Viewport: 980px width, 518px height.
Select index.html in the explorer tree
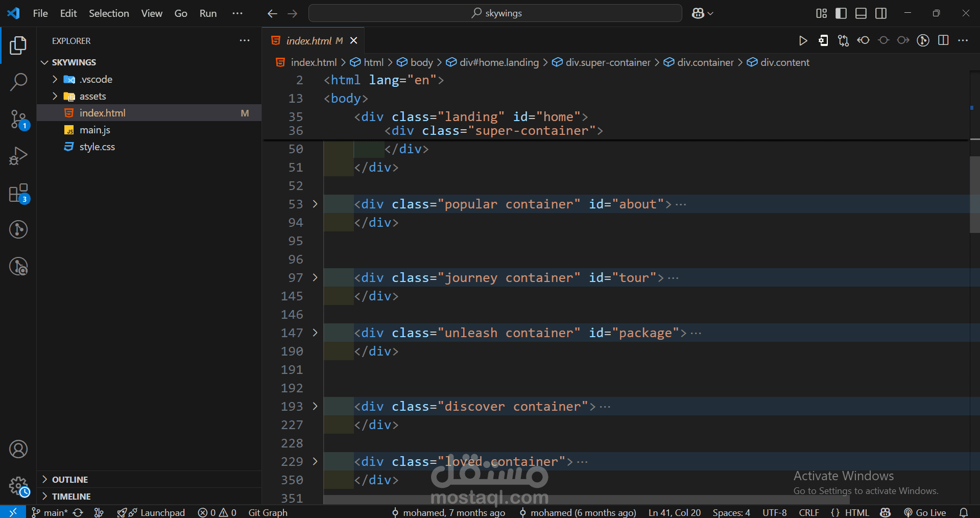pos(149,113)
